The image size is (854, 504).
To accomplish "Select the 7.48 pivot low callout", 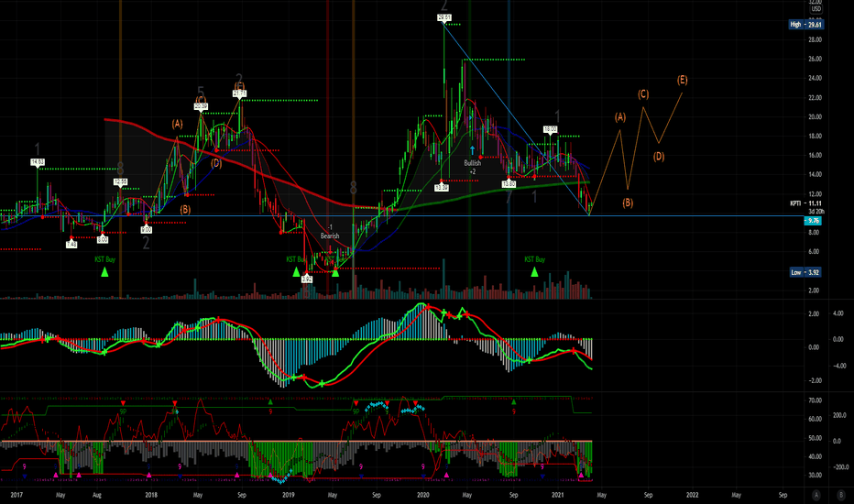I will pos(71,245).
